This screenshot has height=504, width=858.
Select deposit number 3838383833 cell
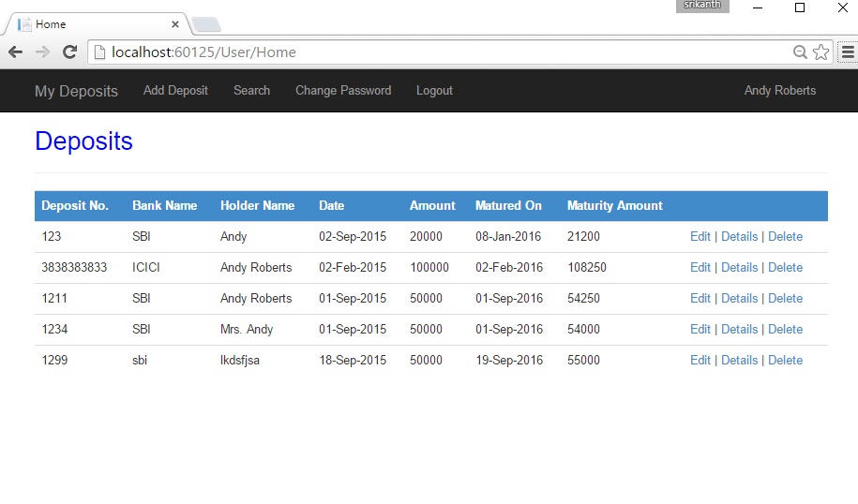[x=74, y=267]
